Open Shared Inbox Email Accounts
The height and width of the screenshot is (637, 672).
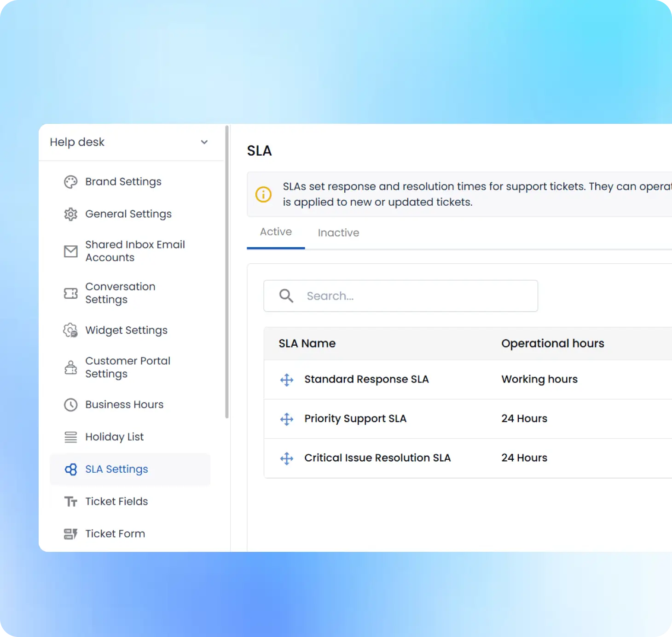click(x=135, y=251)
